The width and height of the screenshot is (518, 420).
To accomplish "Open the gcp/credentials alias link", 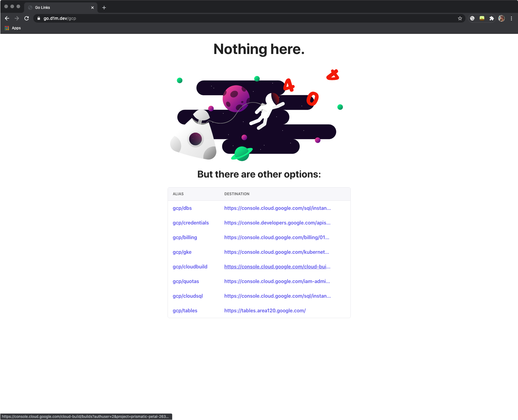I will point(191,223).
